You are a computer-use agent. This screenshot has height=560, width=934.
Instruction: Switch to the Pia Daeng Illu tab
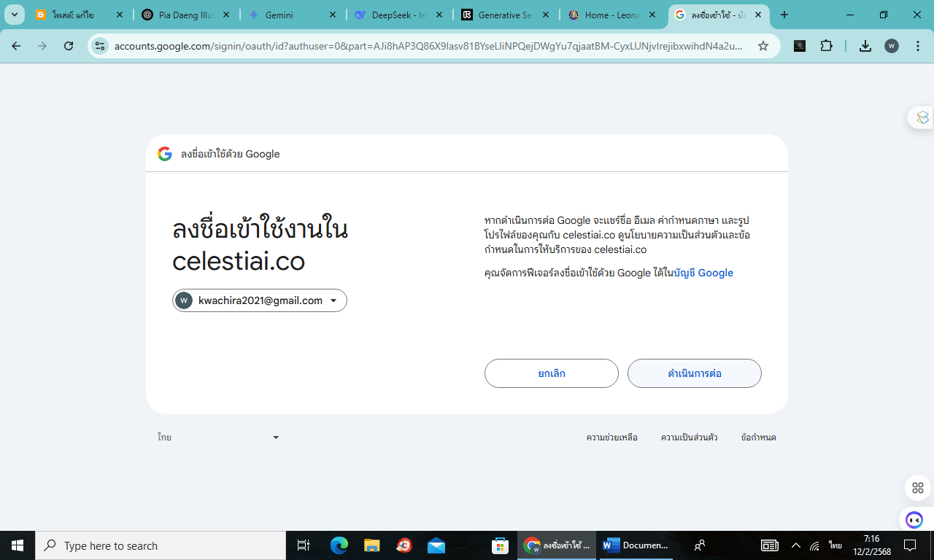tap(187, 15)
